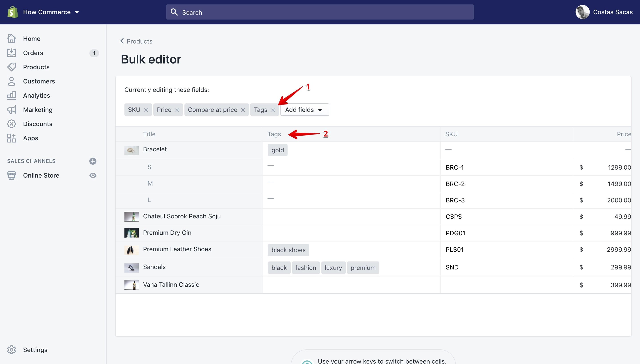640x364 pixels.
Task: Select the luxury tag on Sandals
Action: [x=333, y=268]
